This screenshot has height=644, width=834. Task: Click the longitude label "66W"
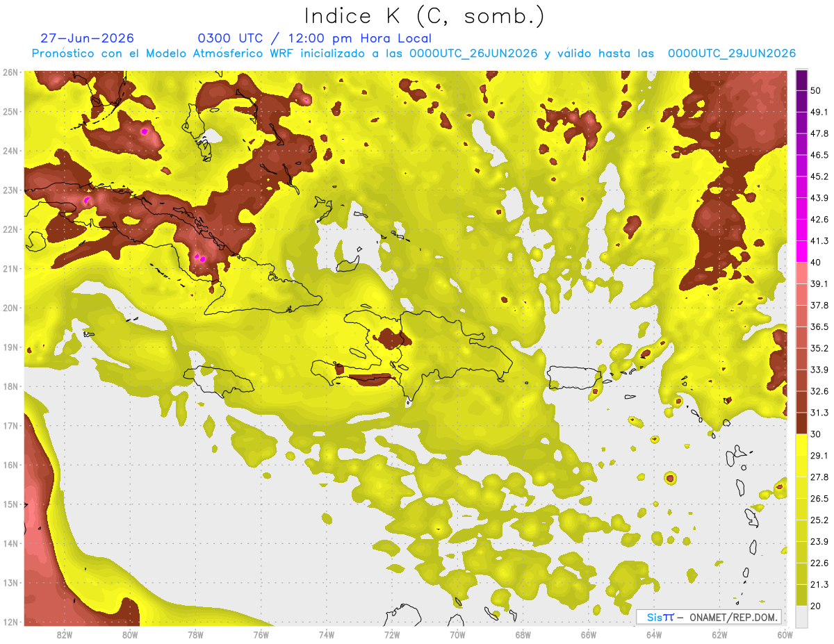click(588, 634)
